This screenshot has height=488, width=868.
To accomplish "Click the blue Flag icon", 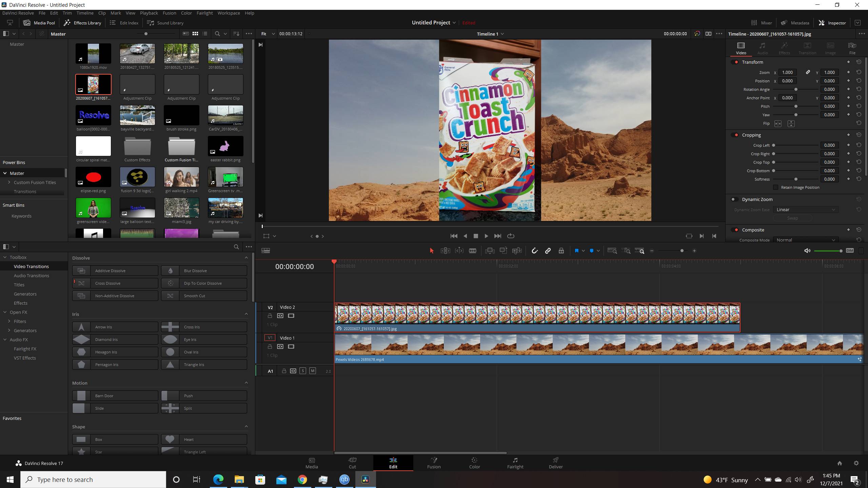I will tap(576, 251).
